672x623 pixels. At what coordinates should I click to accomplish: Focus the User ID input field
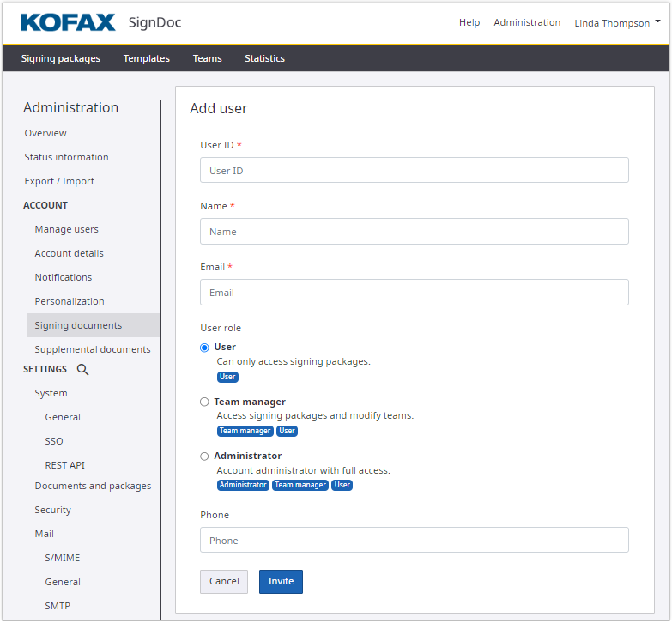(x=414, y=171)
